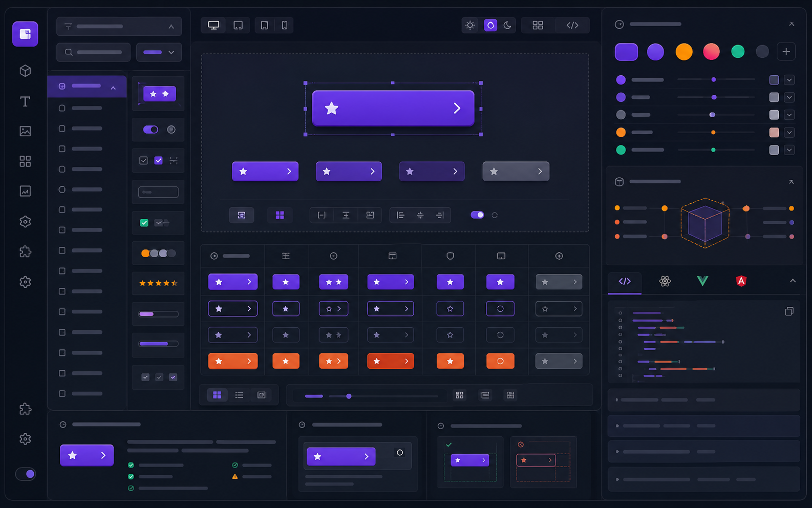Select the sun light-theme icon
Viewport: 812px width, 508px height.
pos(470,25)
